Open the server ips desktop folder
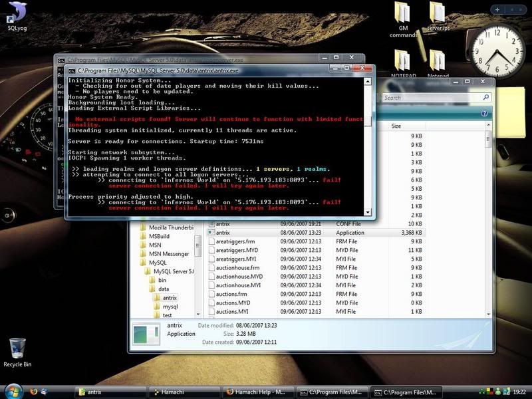 click(438, 16)
